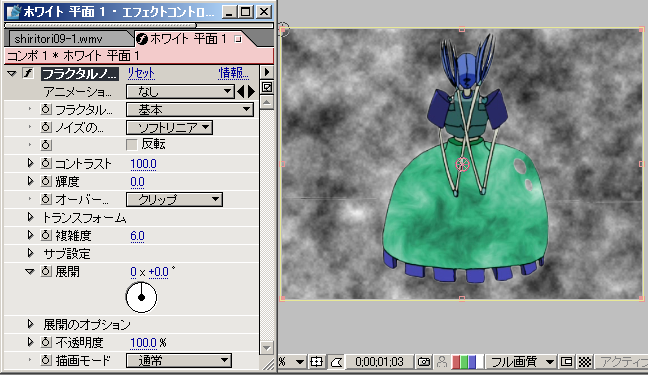
Task: Expand the コントラスト contrast property
Action: pos(30,163)
